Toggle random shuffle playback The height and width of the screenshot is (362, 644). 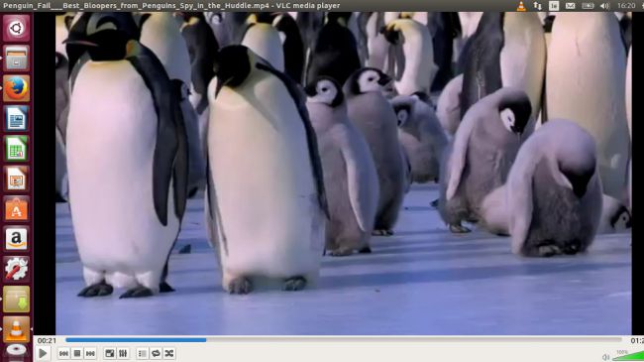coord(169,353)
